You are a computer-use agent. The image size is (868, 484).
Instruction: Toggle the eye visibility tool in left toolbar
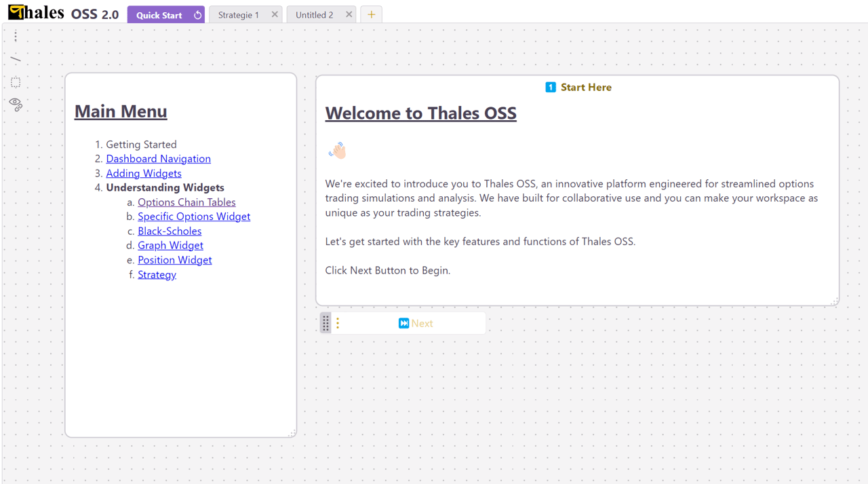click(x=16, y=104)
